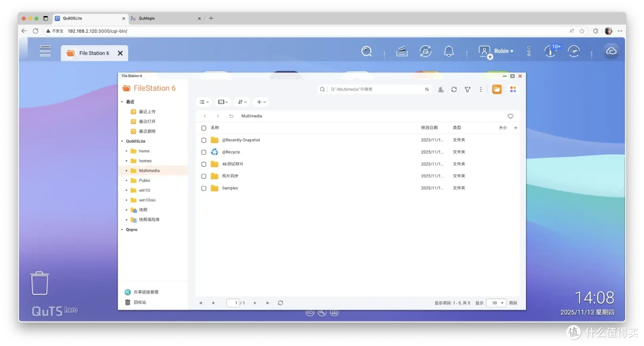Go back with the left arrow navigation

coord(205,116)
